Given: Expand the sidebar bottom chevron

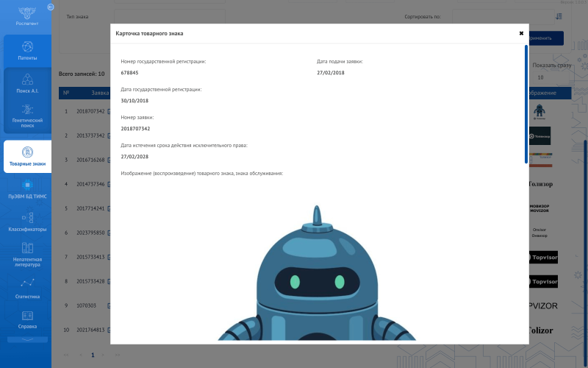Looking at the screenshot, I should (x=27, y=340).
